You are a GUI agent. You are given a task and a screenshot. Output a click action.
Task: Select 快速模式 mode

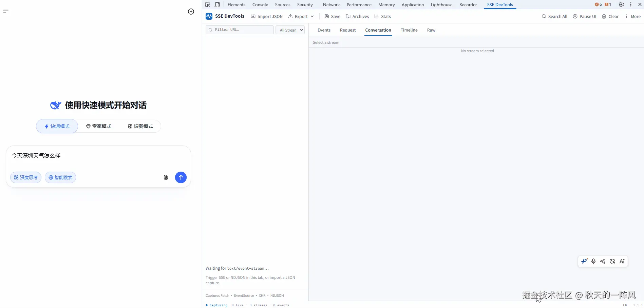pyautogui.click(x=57, y=126)
